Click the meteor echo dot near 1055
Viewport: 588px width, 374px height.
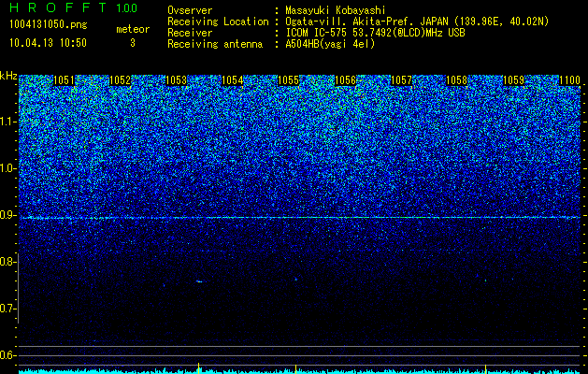coord(296,279)
